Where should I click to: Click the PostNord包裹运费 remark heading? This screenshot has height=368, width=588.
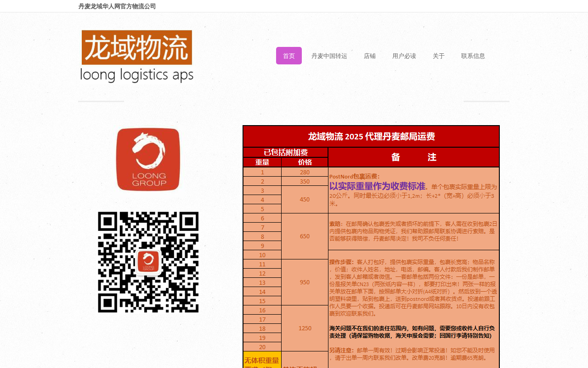pos(355,176)
